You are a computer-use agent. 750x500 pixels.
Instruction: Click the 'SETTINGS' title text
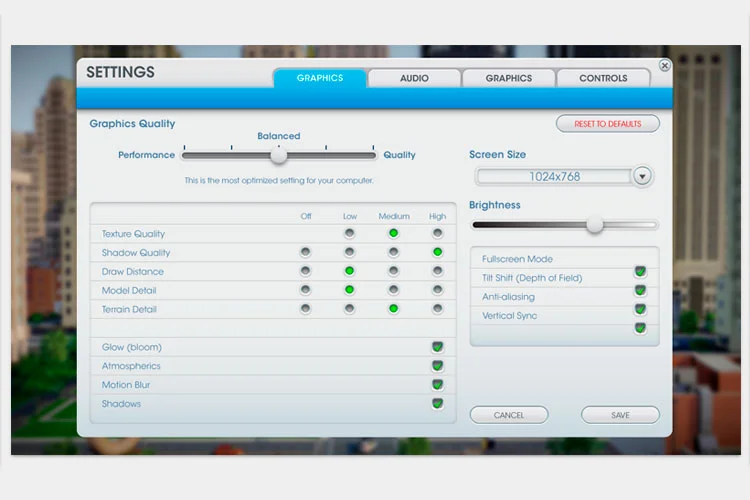[121, 72]
